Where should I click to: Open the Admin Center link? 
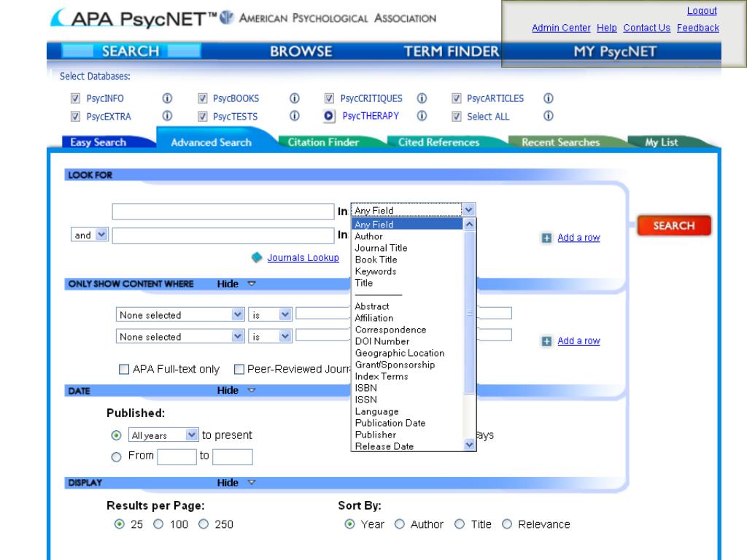pyautogui.click(x=561, y=28)
